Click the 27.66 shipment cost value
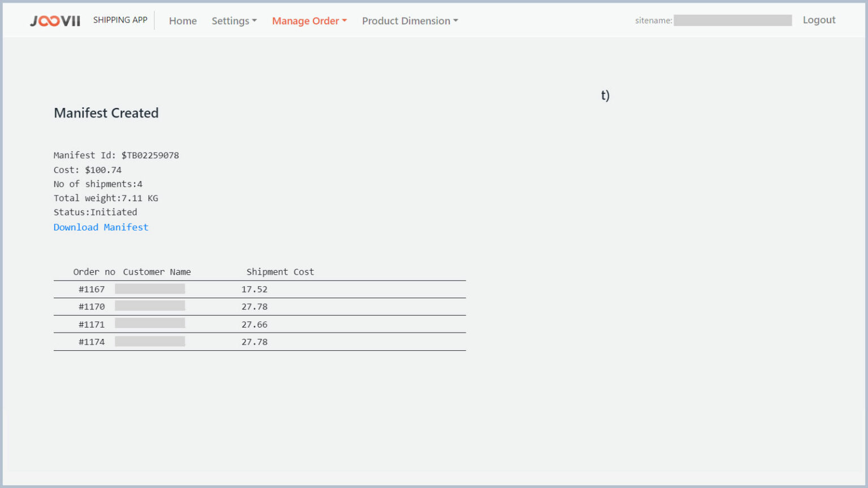Viewport: 868px width, 488px height. (x=254, y=325)
